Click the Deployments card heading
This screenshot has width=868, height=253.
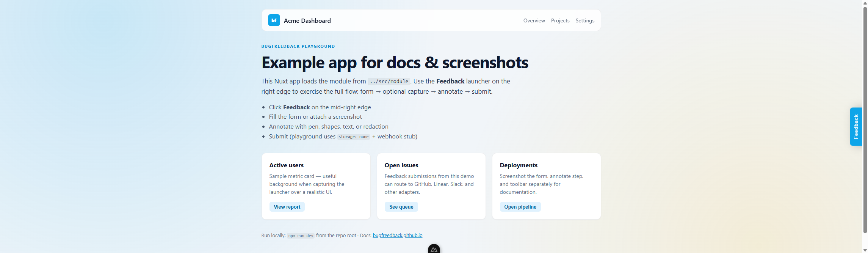[x=518, y=165]
